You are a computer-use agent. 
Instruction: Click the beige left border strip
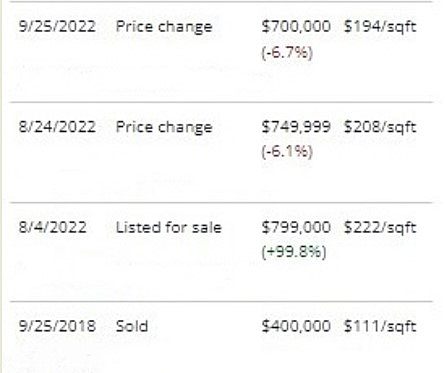point(1,186)
